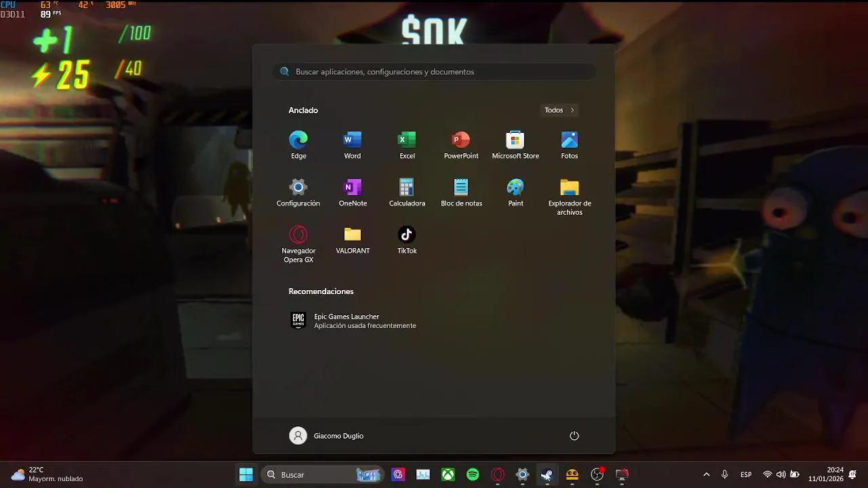Click the Windows Start button on taskbar

point(246,474)
